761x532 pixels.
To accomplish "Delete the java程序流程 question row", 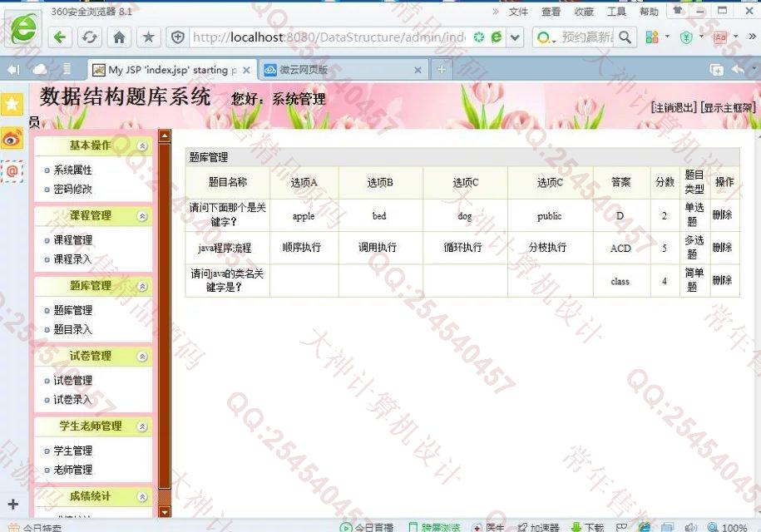I will point(722,248).
